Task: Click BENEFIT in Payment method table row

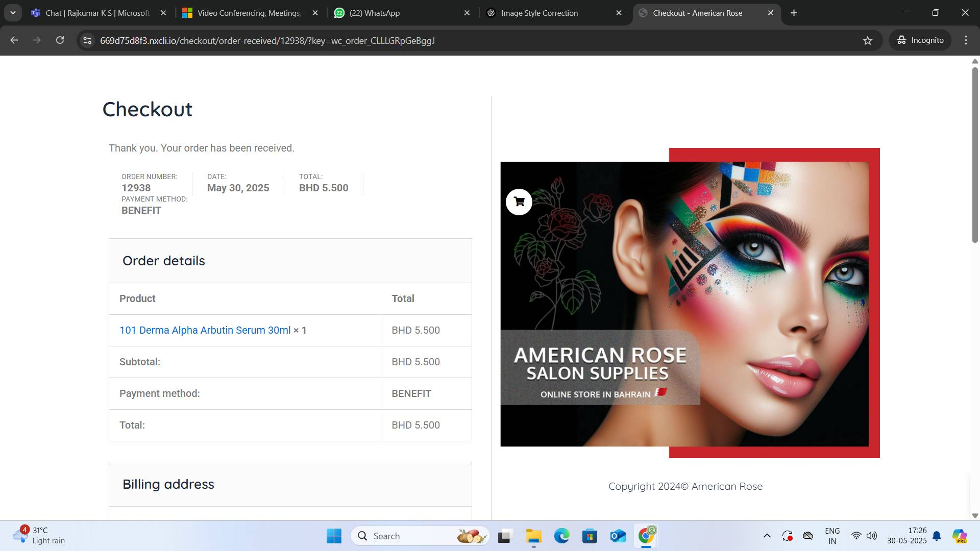Action: click(x=411, y=393)
